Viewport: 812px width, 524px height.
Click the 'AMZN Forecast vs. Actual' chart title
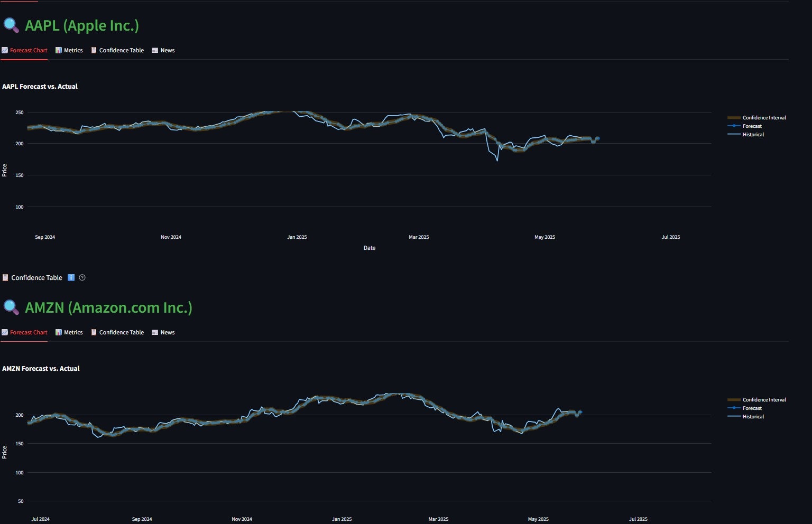click(x=41, y=369)
